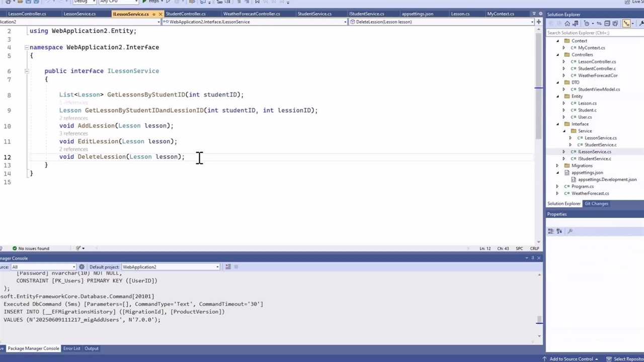Click Collapse All in Solution Explorer toolbar
Screen dimensions: 644x362
pos(607,24)
